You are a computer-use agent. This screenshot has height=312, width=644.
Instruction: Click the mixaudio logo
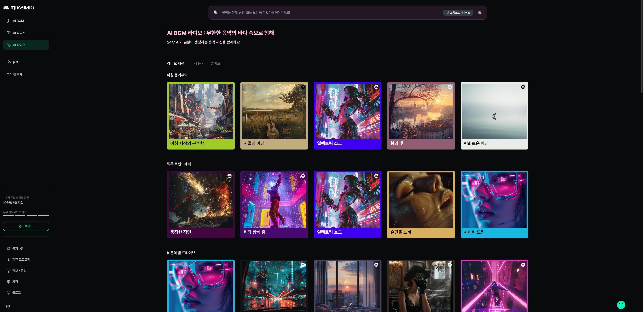[19, 8]
